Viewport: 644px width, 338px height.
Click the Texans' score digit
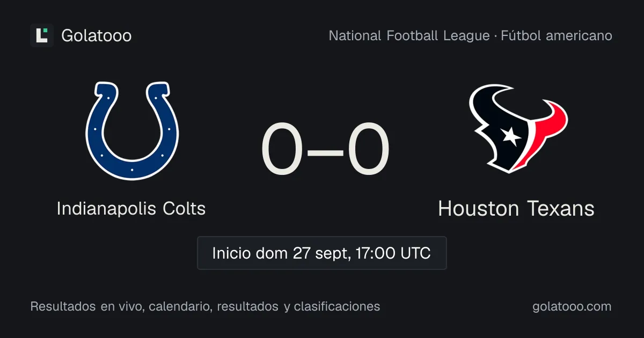point(368,150)
